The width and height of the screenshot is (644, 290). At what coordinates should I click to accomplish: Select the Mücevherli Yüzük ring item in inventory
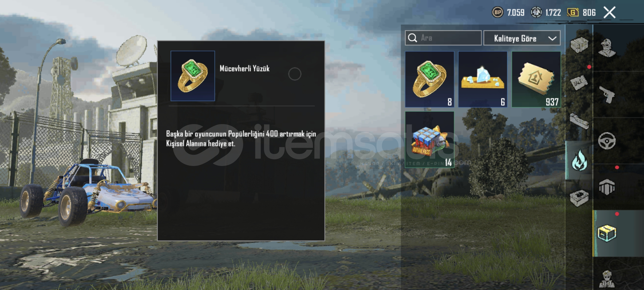pos(429,79)
